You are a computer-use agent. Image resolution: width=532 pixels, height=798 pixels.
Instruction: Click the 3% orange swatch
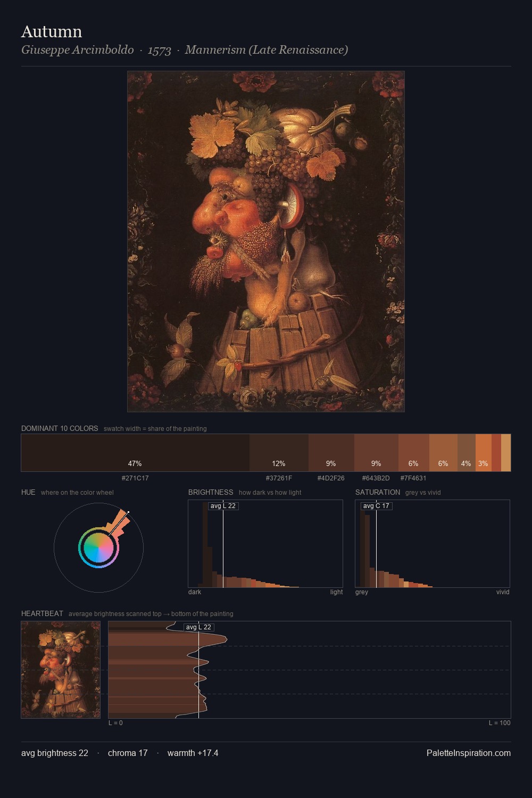click(483, 453)
